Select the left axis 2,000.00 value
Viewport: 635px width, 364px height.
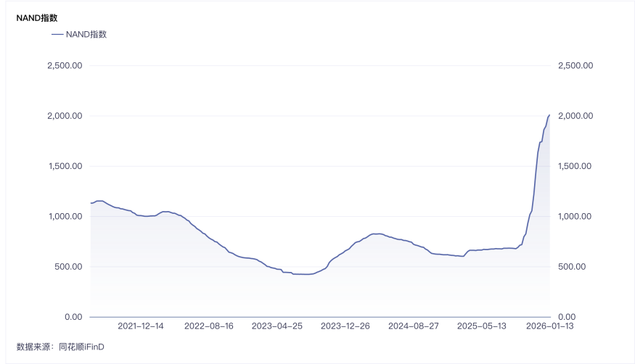(65, 116)
